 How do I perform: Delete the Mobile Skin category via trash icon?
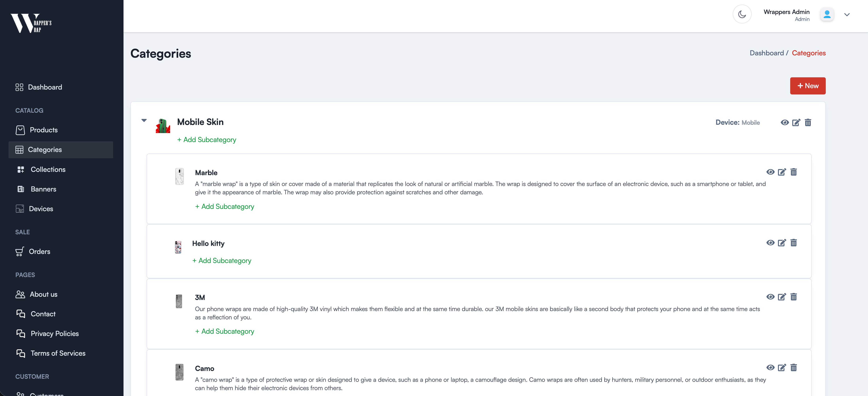click(808, 123)
